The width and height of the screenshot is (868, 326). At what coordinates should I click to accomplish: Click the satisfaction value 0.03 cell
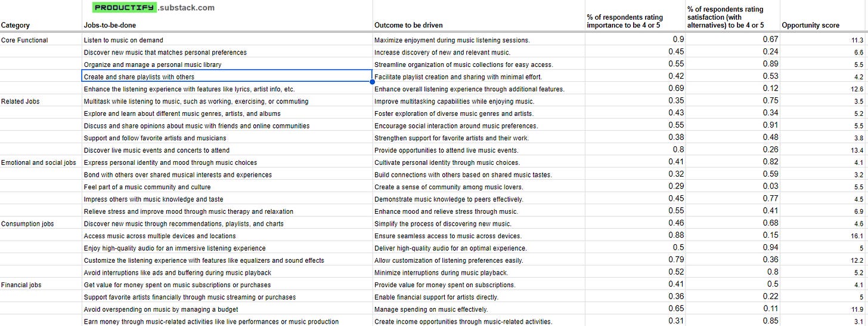pos(732,187)
